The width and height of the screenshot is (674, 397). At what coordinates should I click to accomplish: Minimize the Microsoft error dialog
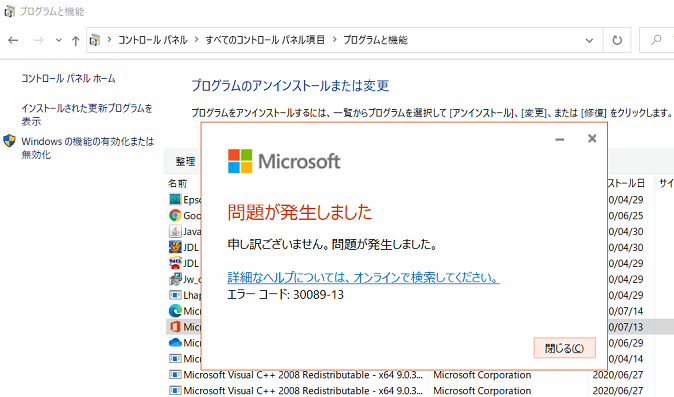tap(560, 139)
